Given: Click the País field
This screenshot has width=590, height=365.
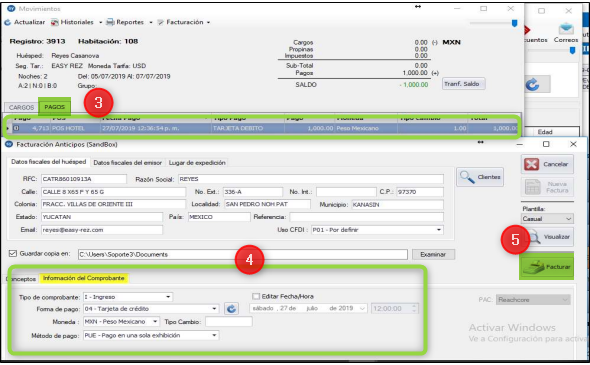Looking at the screenshot, I should pyautogui.click(x=219, y=217).
